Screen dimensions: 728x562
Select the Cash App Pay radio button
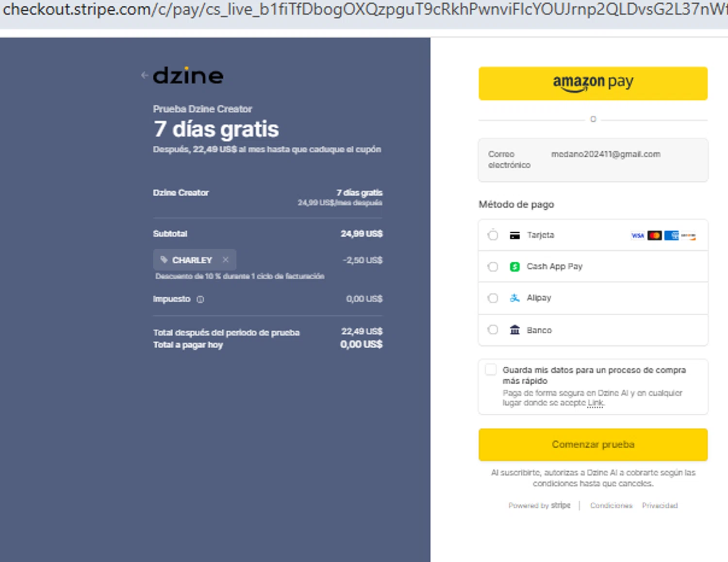tap(493, 267)
